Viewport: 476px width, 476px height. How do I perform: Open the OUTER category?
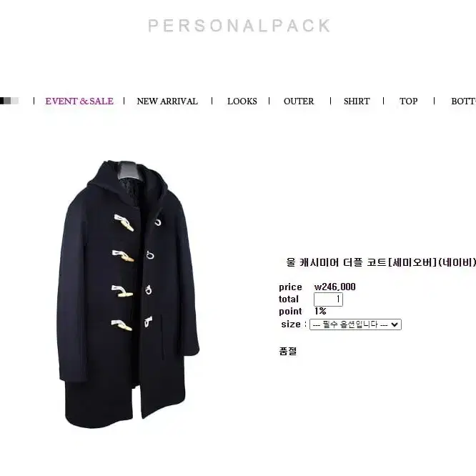299,101
